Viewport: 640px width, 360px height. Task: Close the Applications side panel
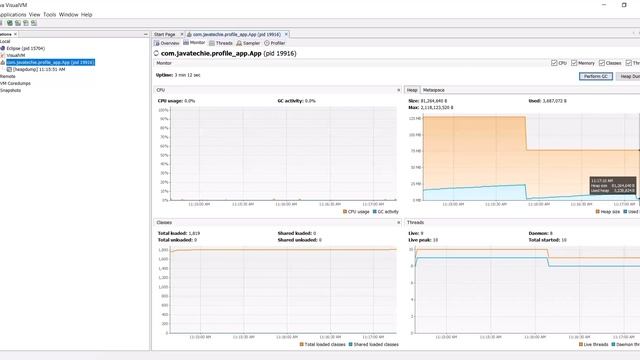(x=16, y=34)
